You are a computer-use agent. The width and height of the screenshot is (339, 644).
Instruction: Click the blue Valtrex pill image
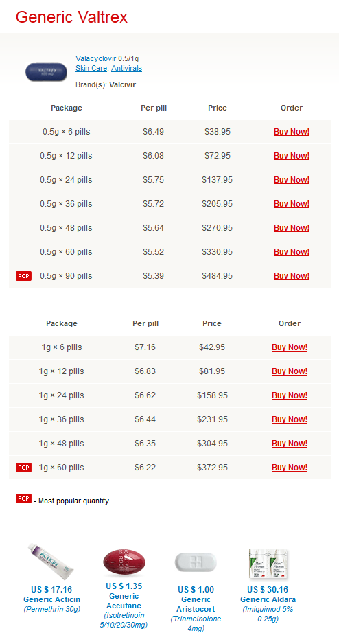46,71
